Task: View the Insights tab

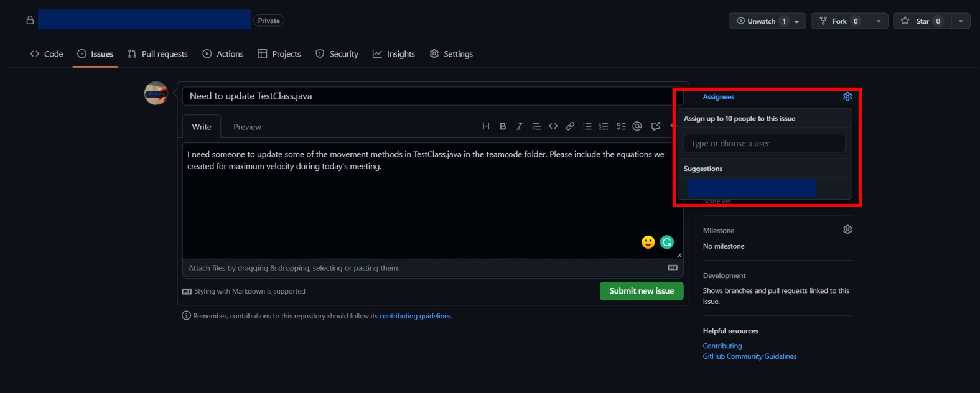Action: pyautogui.click(x=394, y=54)
